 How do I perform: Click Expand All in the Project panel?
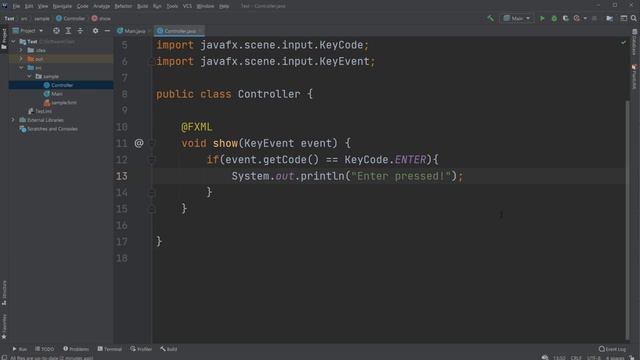tap(68, 31)
